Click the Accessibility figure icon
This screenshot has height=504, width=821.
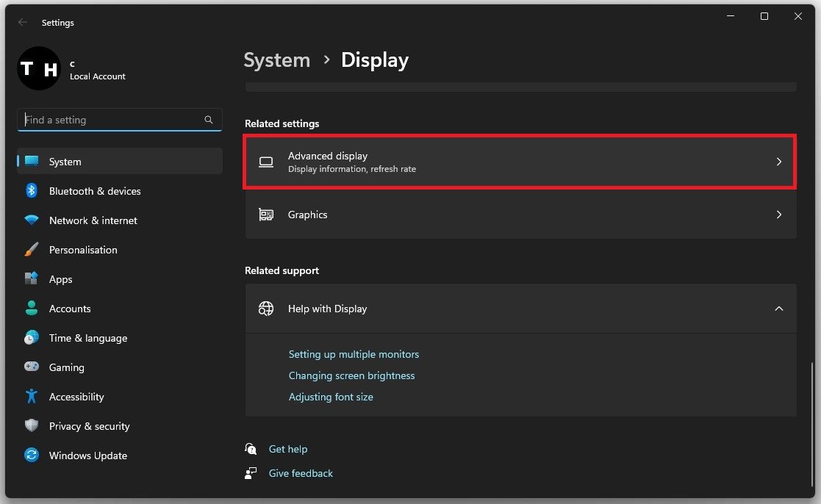[32, 397]
